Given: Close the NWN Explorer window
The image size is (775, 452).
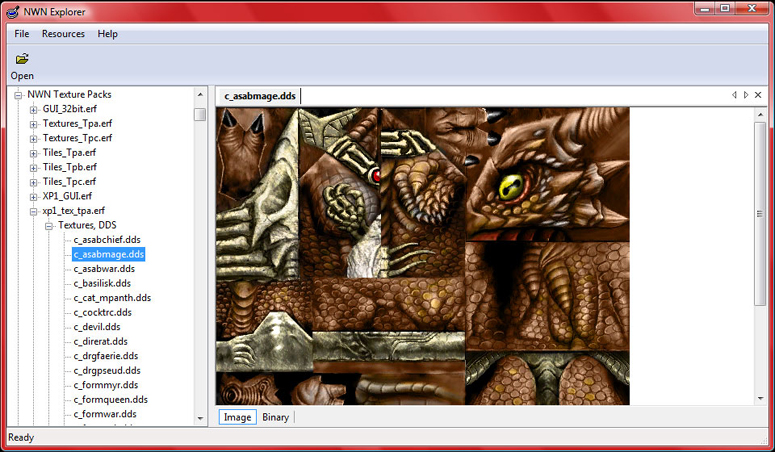Looking at the screenshot, I should click(x=752, y=8).
